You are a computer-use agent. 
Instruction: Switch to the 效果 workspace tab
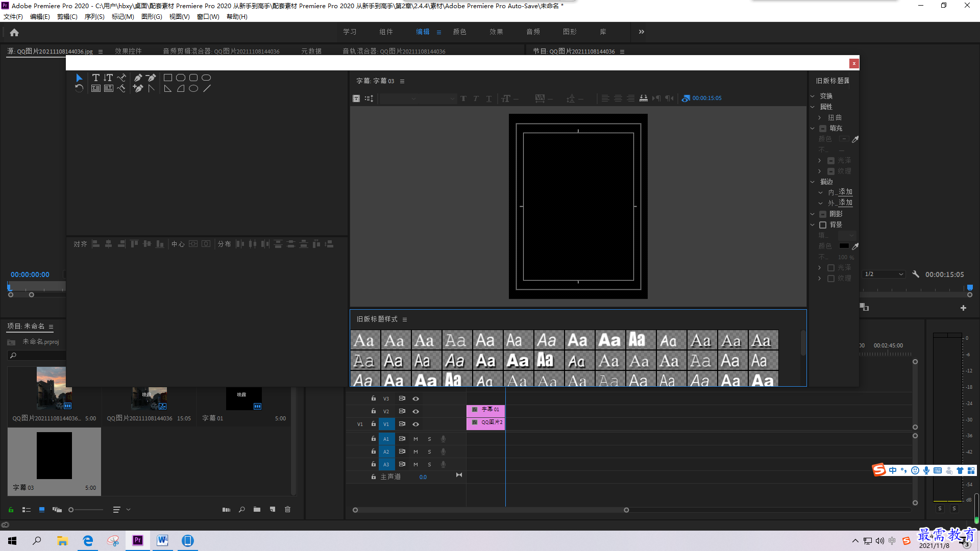[496, 32]
